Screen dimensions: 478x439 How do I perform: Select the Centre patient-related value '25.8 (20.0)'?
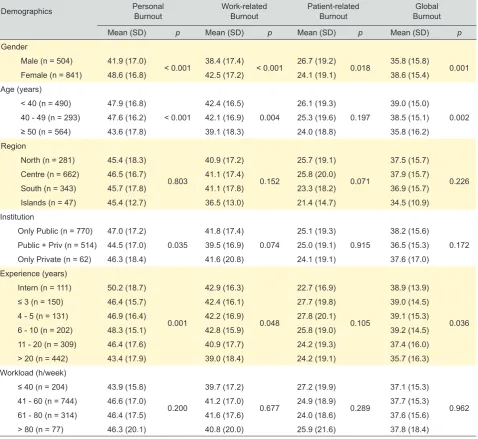tap(316, 174)
